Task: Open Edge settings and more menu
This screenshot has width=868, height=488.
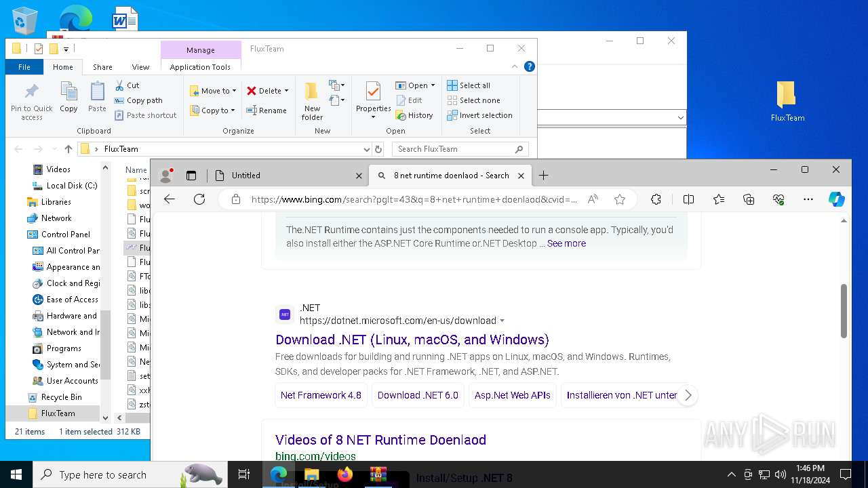Action: click(x=808, y=199)
